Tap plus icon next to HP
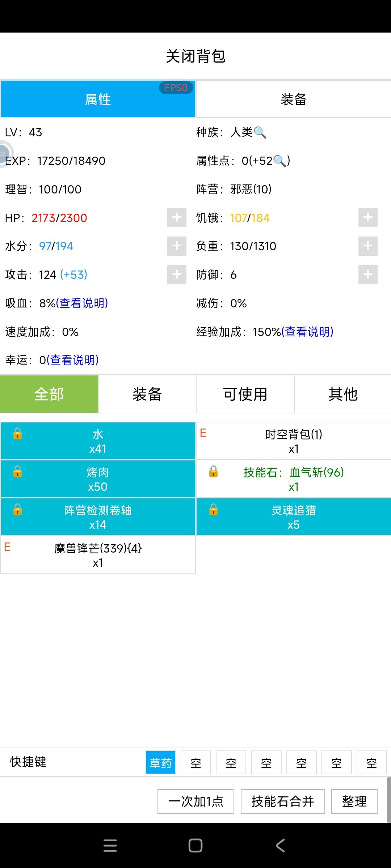 click(x=177, y=218)
